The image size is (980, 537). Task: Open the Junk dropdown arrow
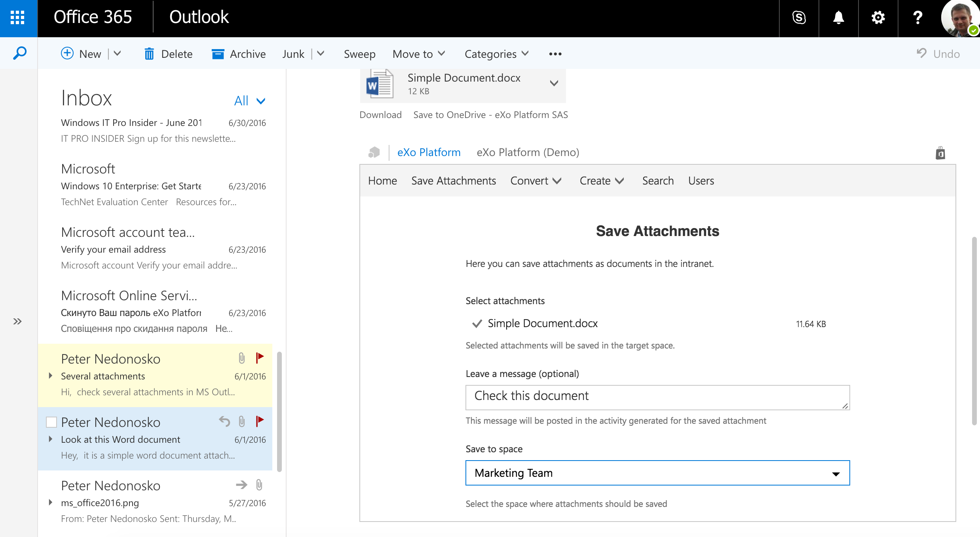click(321, 53)
